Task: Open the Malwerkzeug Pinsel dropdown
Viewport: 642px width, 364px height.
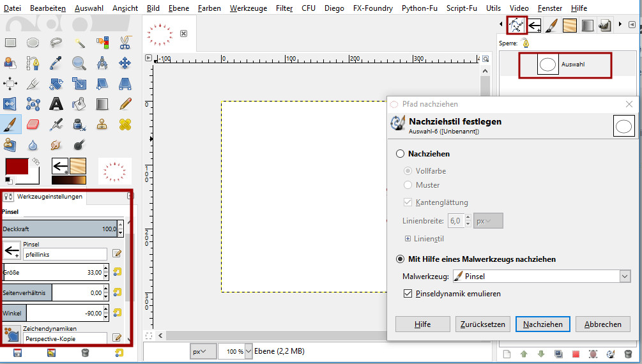Action: point(541,277)
